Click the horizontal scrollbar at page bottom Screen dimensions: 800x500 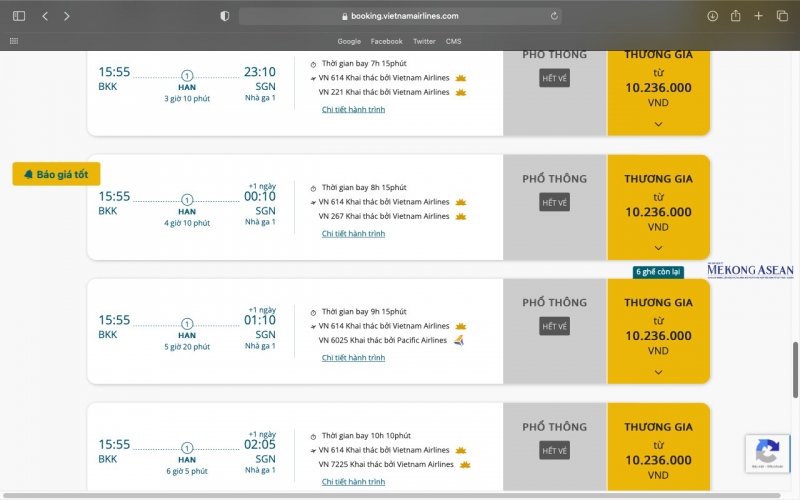(392, 495)
